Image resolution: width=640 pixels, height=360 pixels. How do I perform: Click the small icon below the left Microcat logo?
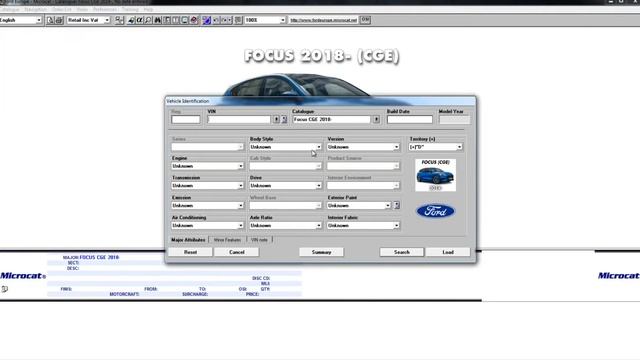tap(4, 289)
